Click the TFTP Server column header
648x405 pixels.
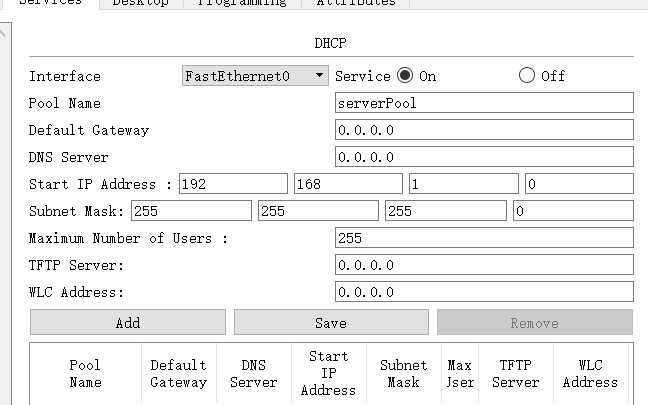(516, 374)
